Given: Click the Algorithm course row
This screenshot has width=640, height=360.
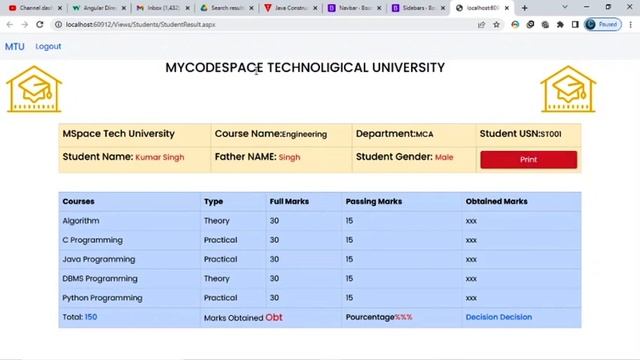Looking at the screenshot, I should [x=320, y=221].
